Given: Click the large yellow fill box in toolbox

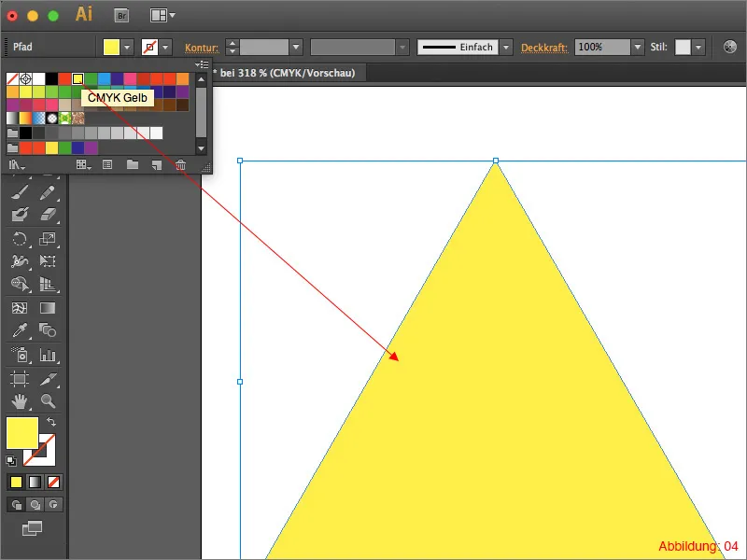Looking at the screenshot, I should point(21,432).
